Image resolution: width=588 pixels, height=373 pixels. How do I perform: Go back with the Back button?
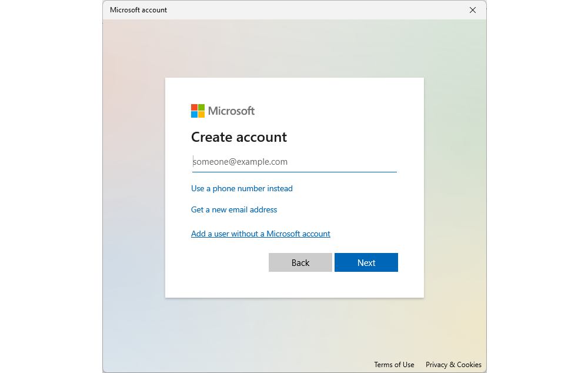pos(300,262)
